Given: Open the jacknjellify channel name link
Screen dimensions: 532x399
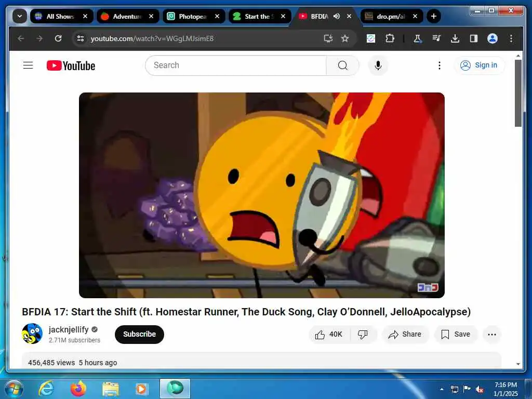Looking at the screenshot, I should coord(69,329).
